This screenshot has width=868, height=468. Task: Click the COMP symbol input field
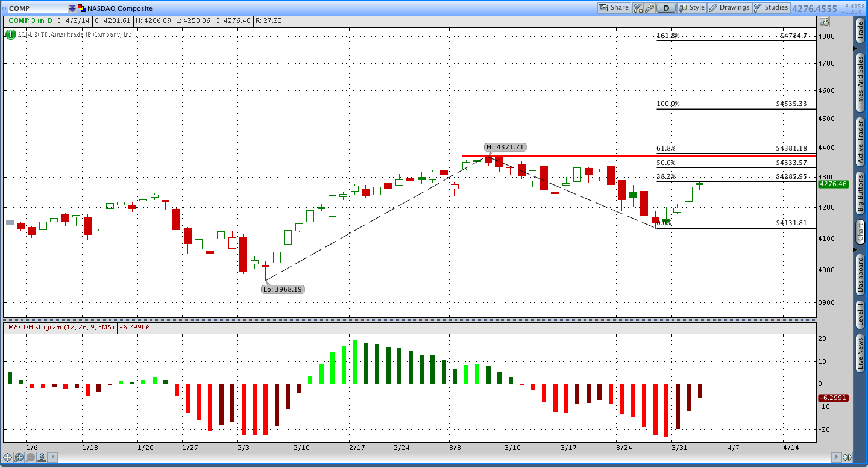[x=37, y=8]
